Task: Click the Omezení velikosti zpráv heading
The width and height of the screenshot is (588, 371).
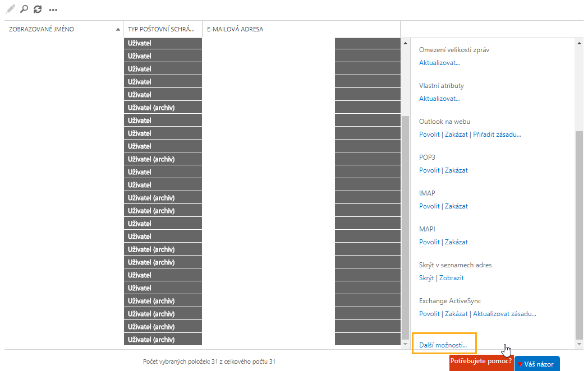Action: (x=454, y=50)
